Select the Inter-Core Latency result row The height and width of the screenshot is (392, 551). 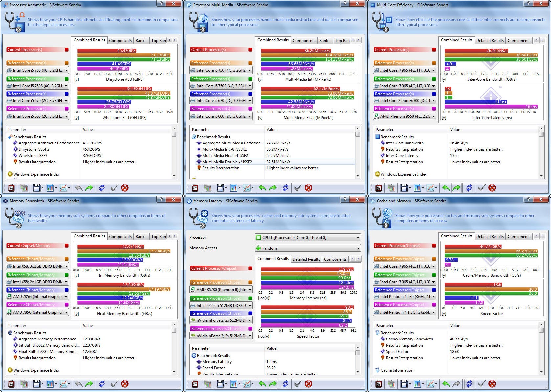point(402,156)
